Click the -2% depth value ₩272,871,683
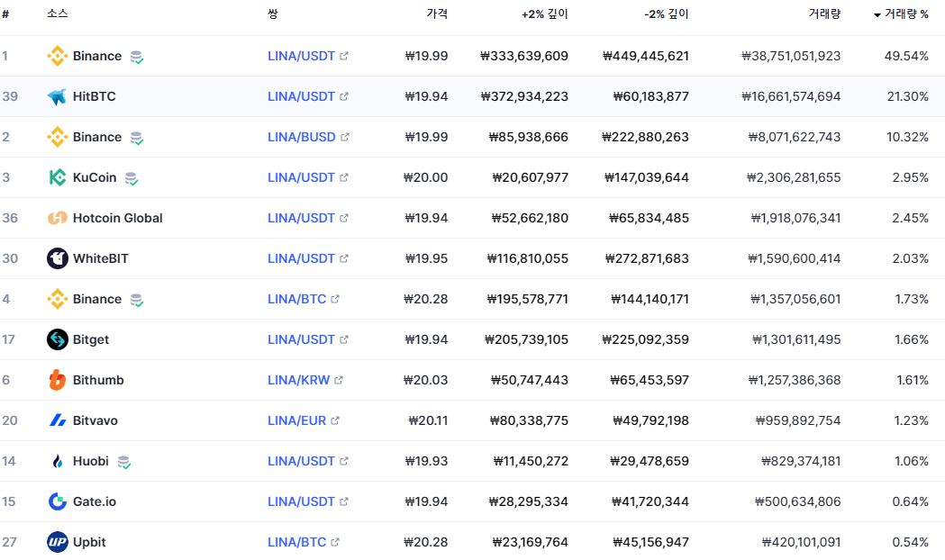Viewport: 945px width, 560px height. click(648, 258)
